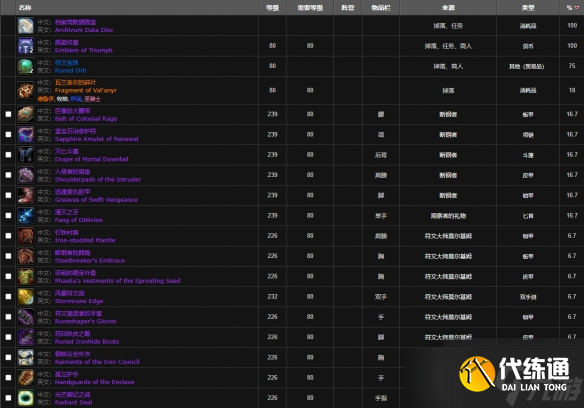The image size is (584, 408).
Task: Select the drop percentage 18 cell
Action: click(572, 90)
